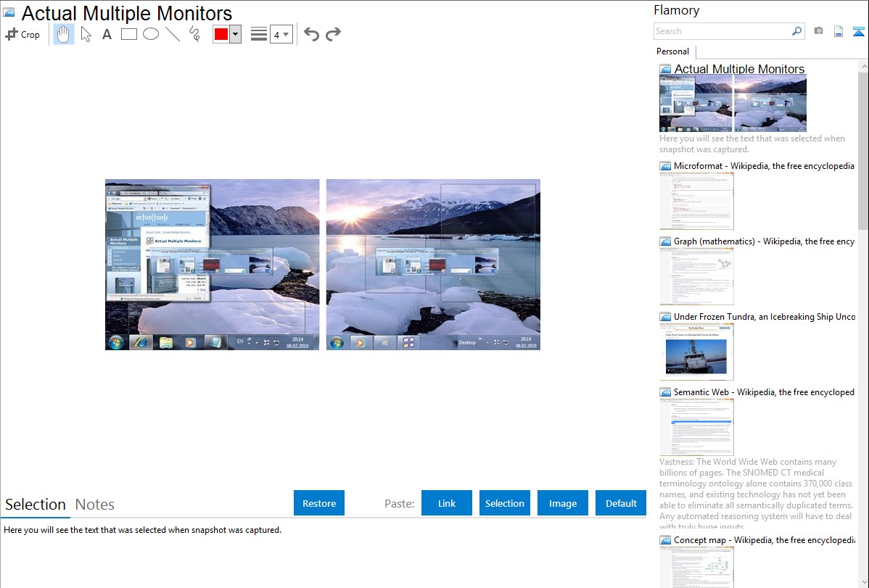Select the Actual Multiple Monitors sidebar thumbnail

(733, 104)
